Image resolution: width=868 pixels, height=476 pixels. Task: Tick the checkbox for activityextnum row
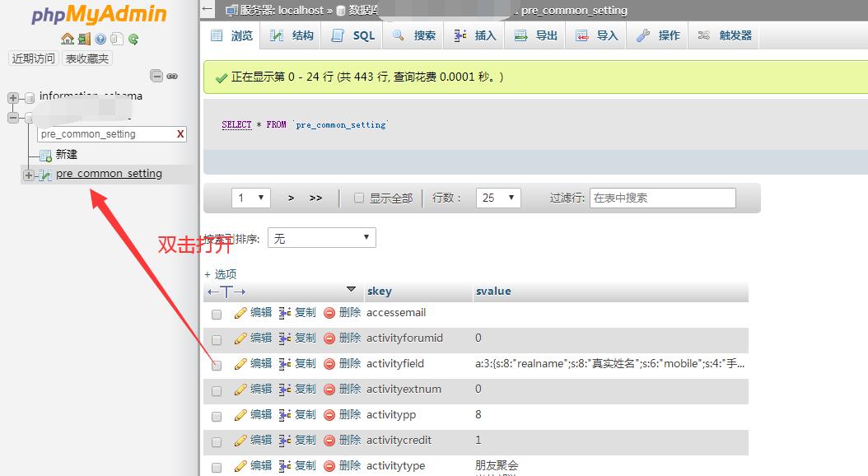tap(217, 390)
